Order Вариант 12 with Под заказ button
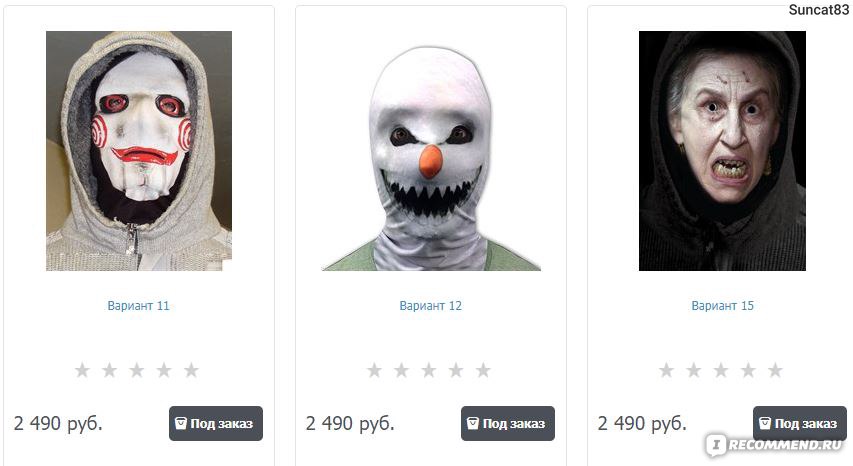Image resolution: width=853 pixels, height=466 pixels. tap(508, 423)
